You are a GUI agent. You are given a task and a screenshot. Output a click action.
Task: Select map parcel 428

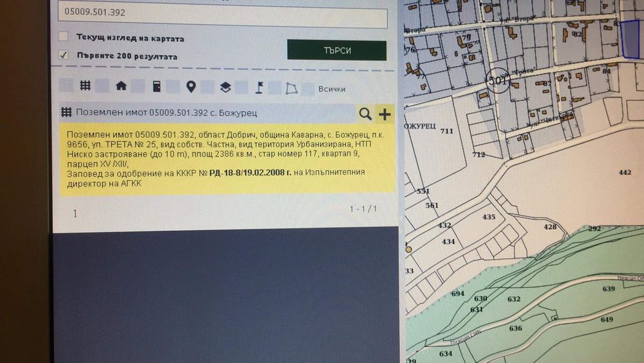coord(551,226)
